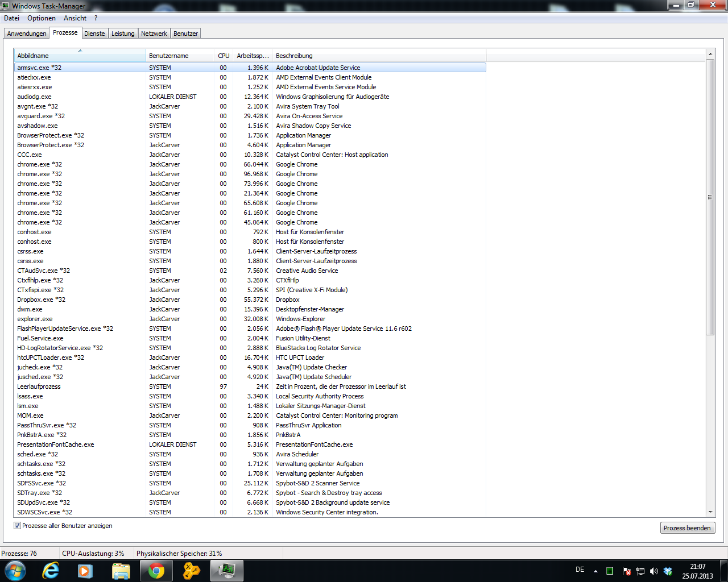Click green CPU usage tray icon
The width and height of the screenshot is (728, 582).
(x=610, y=571)
